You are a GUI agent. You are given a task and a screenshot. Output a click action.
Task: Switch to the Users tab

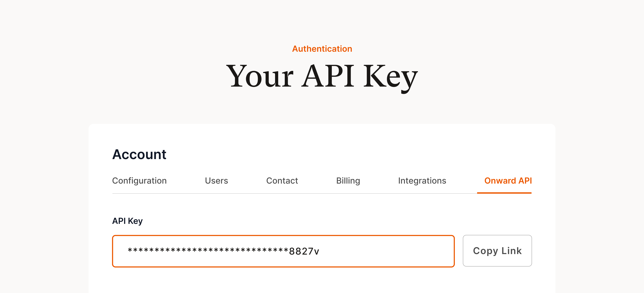pos(216,181)
